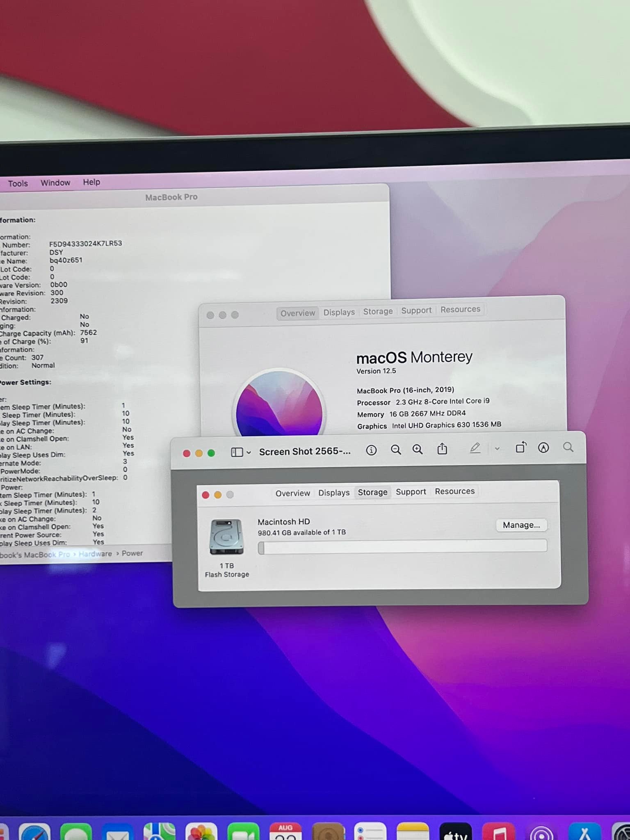
Task: Select the Highlight pen tool in Preview
Action: coord(475,448)
